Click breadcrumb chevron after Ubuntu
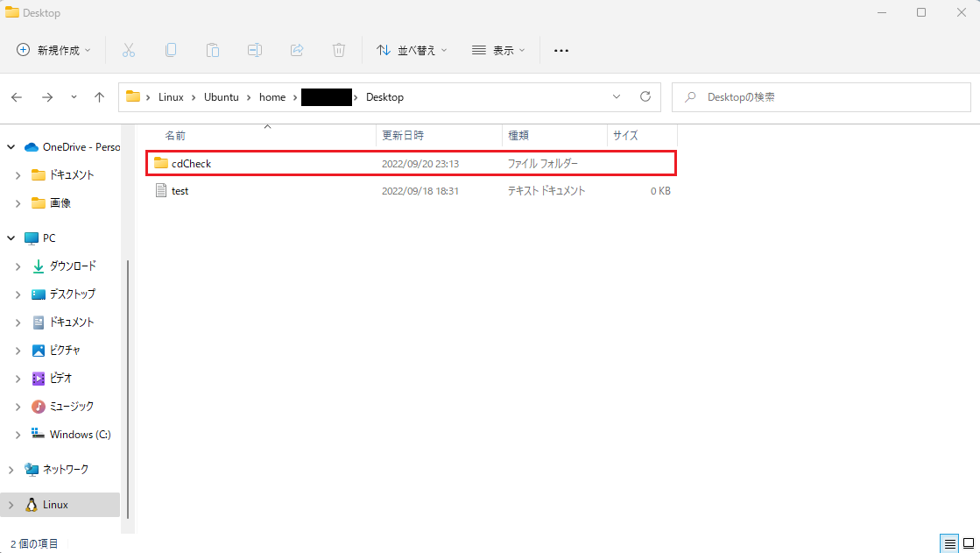 click(x=249, y=97)
